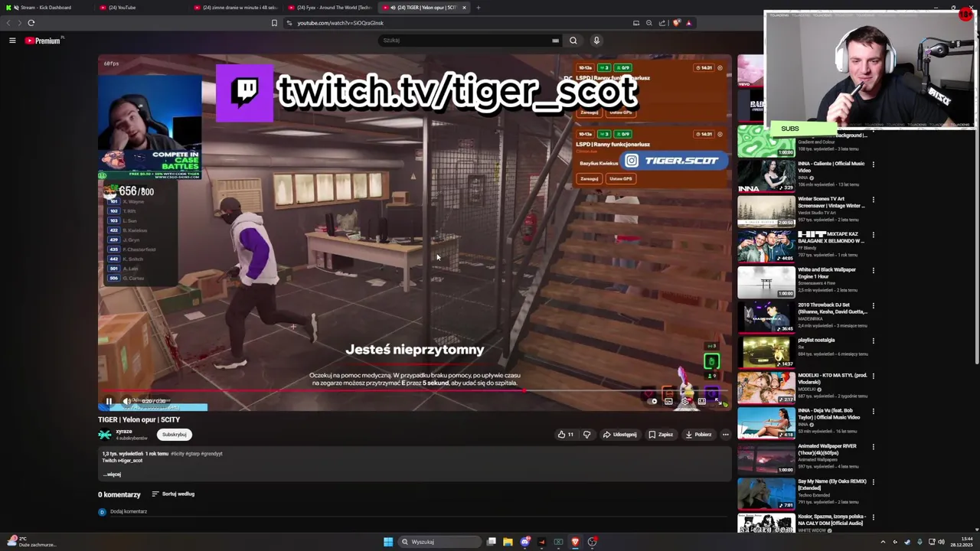Navigate back with browser back arrow
980x551 pixels.
pos(9,23)
